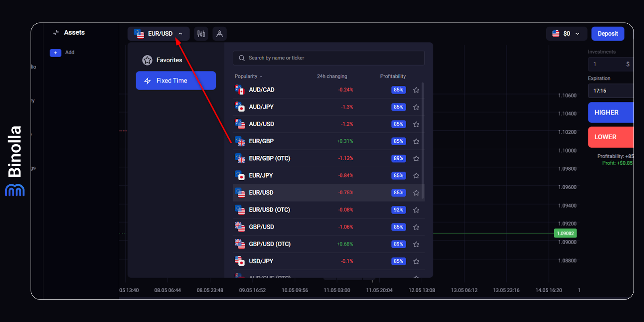This screenshot has width=644, height=322.
Task: Open the chart type candlestick icon
Action: tap(201, 34)
